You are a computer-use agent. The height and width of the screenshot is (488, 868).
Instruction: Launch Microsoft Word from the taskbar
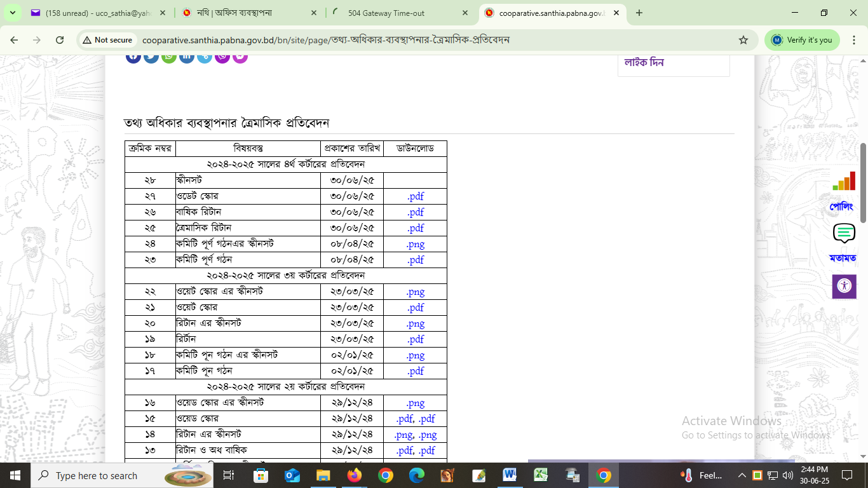click(x=510, y=475)
